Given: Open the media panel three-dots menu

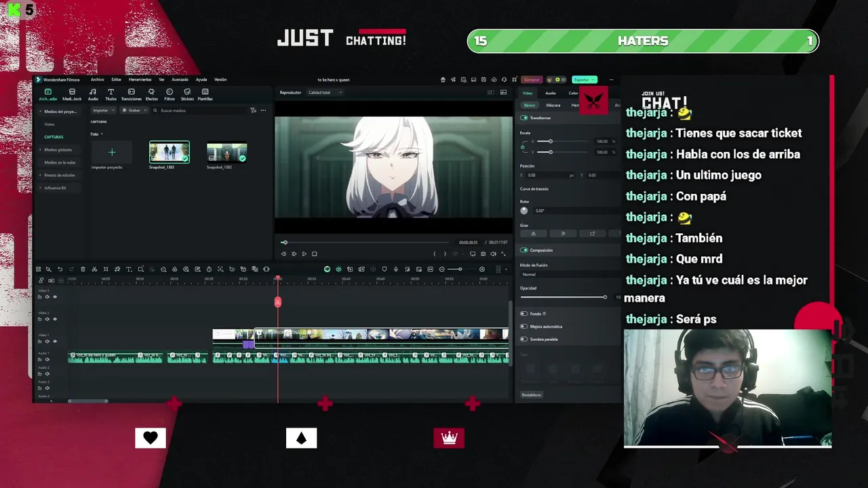Looking at the screenshot, I should click(x=263, y=110).
